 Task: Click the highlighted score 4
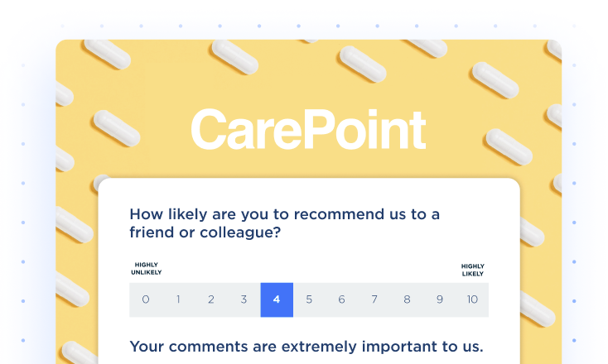[277, 299]
